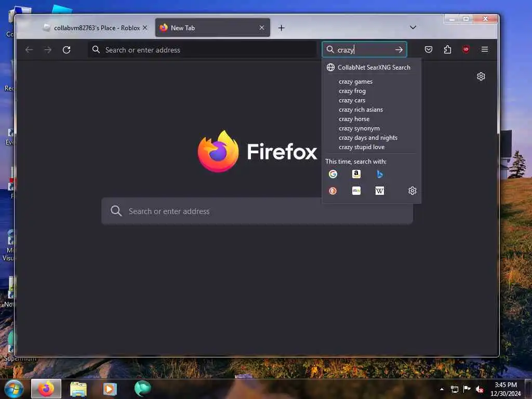Viewport: 532px width, 399px height.
Task: Expand the list all tabs chevron
Action: 413,28
